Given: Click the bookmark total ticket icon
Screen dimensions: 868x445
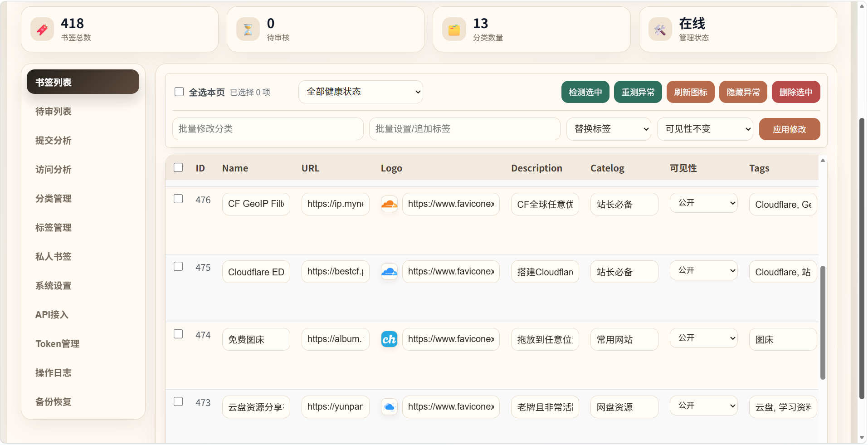Looking at the screenshot, I should tap(42, 29).
